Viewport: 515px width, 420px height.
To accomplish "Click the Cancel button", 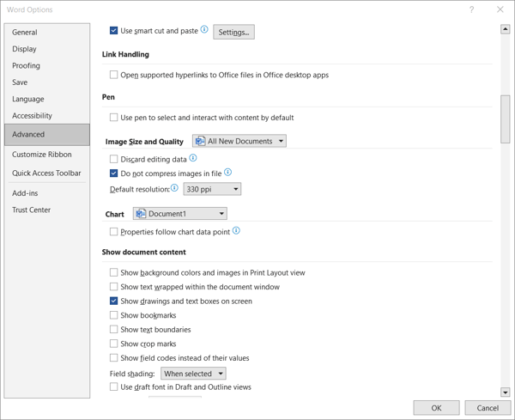I will click(x=488, y=408).
